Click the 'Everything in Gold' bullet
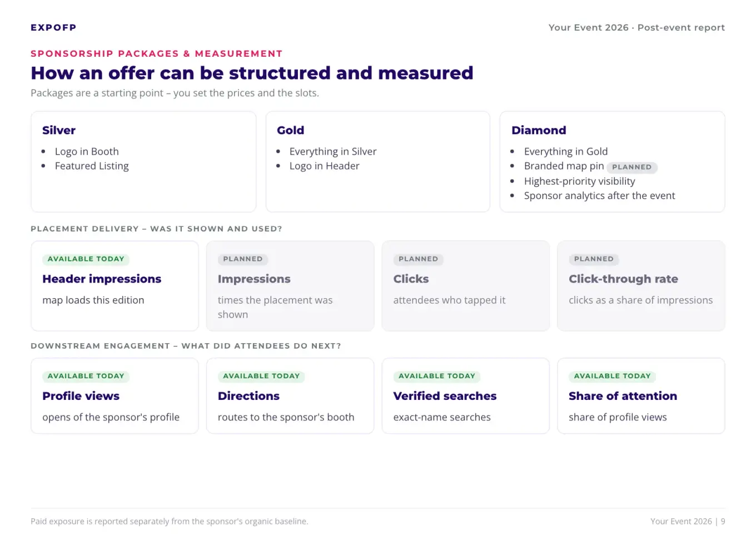The image size is (756, 535). click(566, 151)
